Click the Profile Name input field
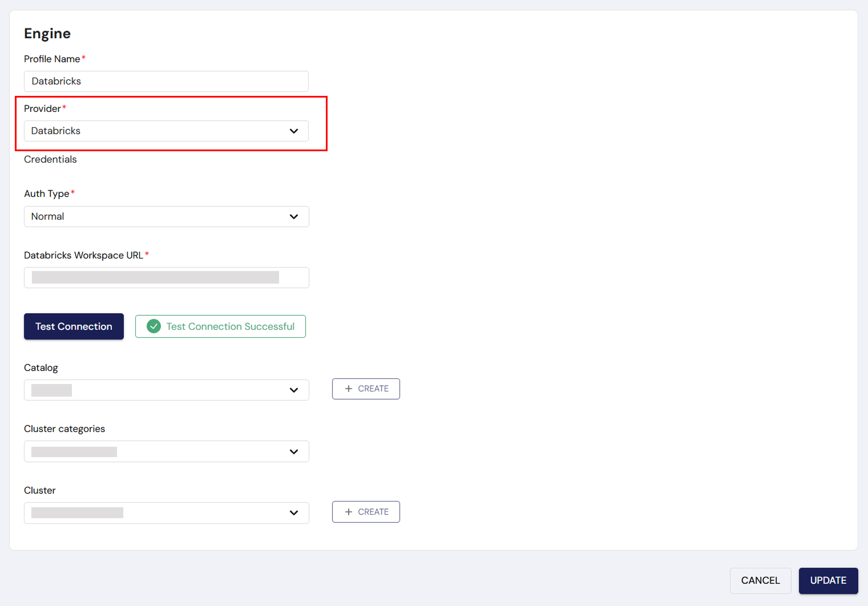868x606 pixels. click(165, 81)
